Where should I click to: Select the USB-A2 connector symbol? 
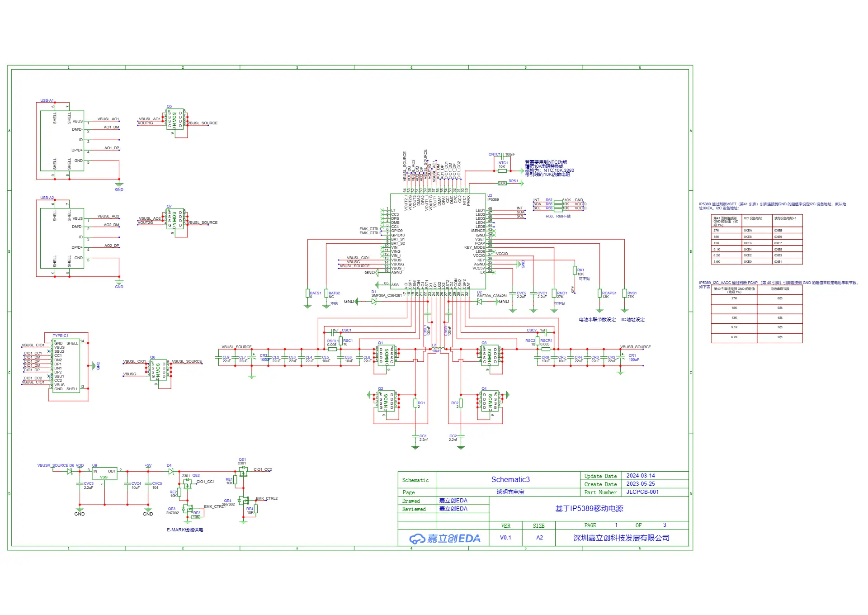pos(62,238)
